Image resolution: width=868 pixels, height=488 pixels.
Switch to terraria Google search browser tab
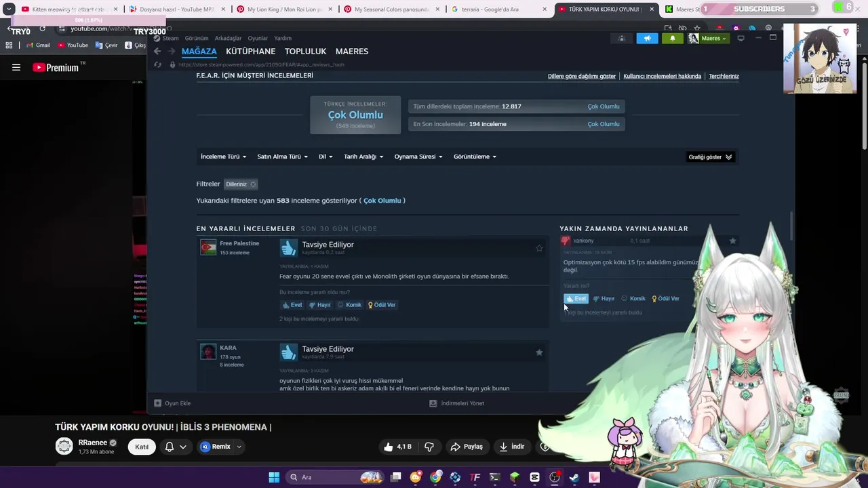[498, 9]
